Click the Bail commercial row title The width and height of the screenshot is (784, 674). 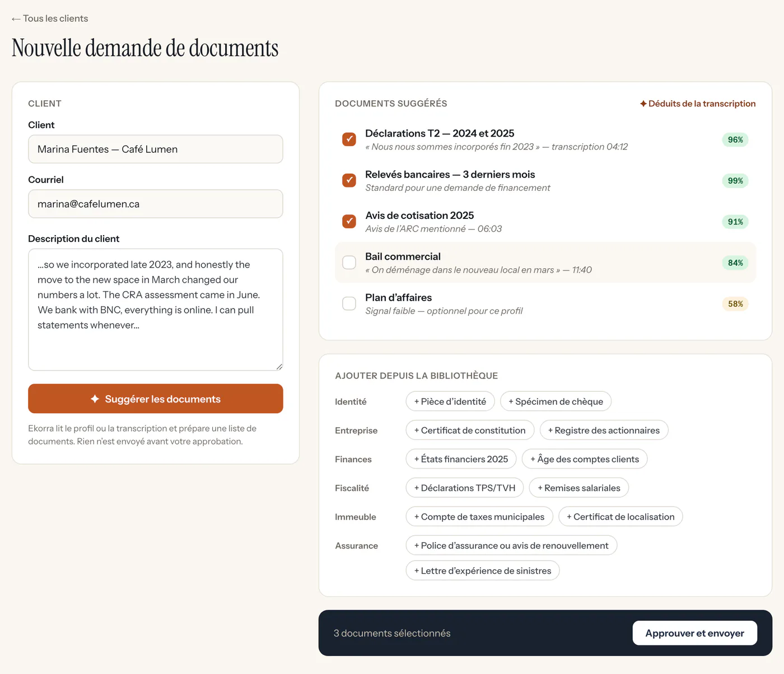click(x=403, y=256)
